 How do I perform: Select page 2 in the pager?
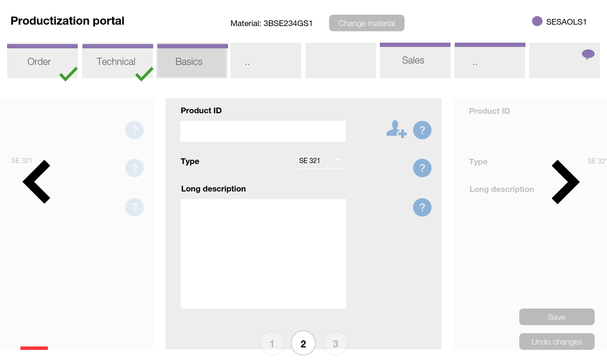point(303,343)
